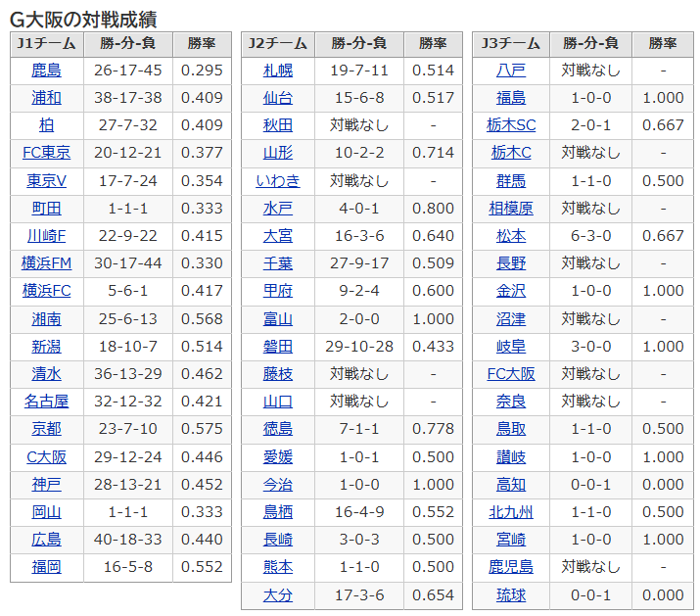Open the 栃木SC link
Screen dimensions: 700x616
click(x=511, y=125)
